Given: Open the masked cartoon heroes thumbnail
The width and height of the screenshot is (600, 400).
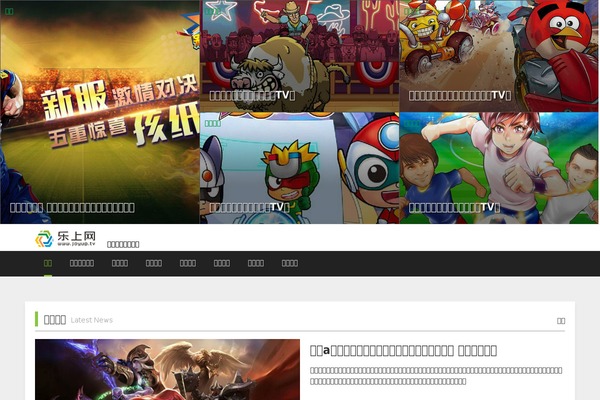Looking at the screenshot, I should (x=299, y=168).
